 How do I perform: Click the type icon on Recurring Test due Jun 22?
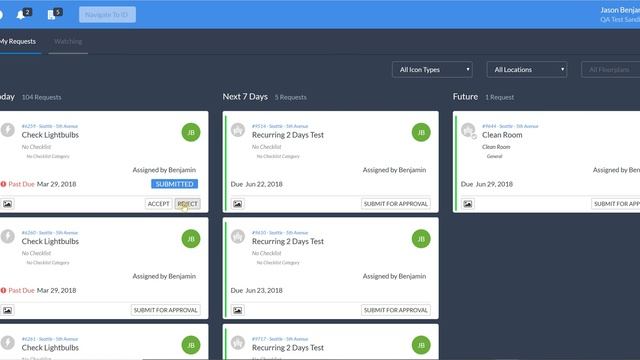click(x=238, y=130)
